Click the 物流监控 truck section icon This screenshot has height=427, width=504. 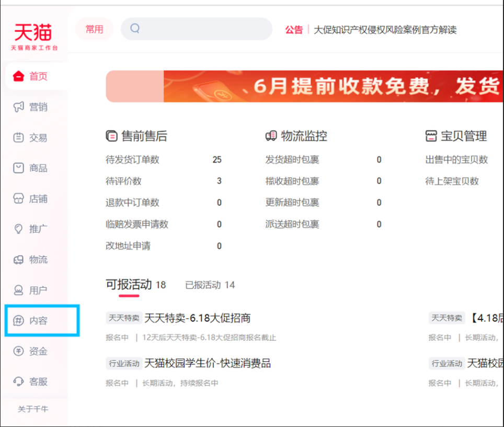point(271,136)
